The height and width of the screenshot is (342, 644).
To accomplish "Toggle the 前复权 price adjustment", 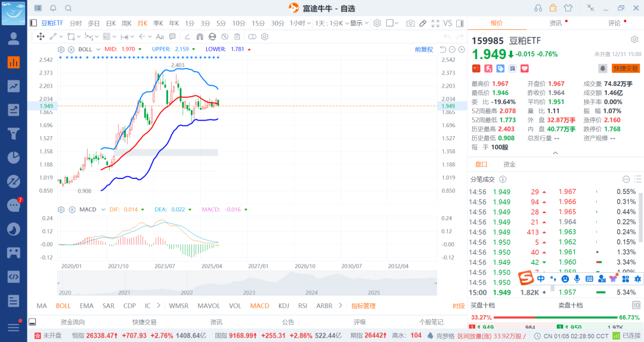I will [x=424, y=50].
